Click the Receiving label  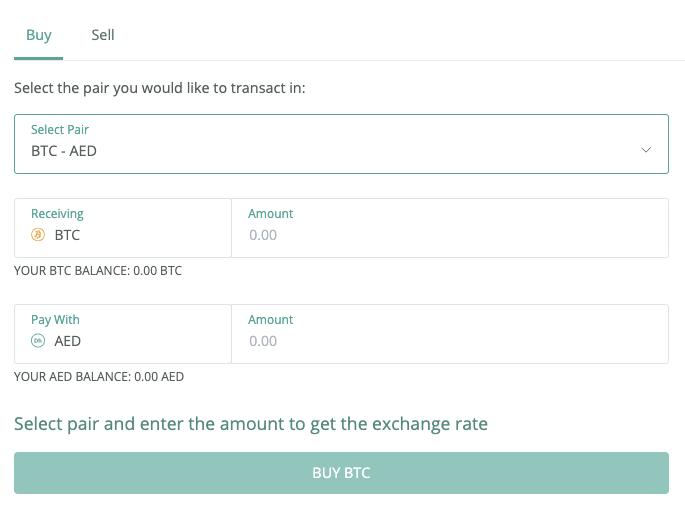pos(57,214)
